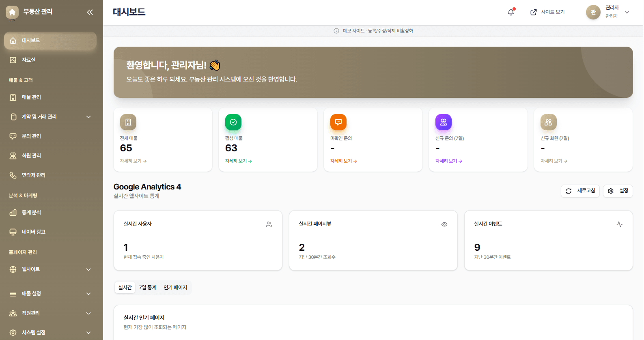
Task: Click the 새로고침 refresh button
Action: pos(580,191)
